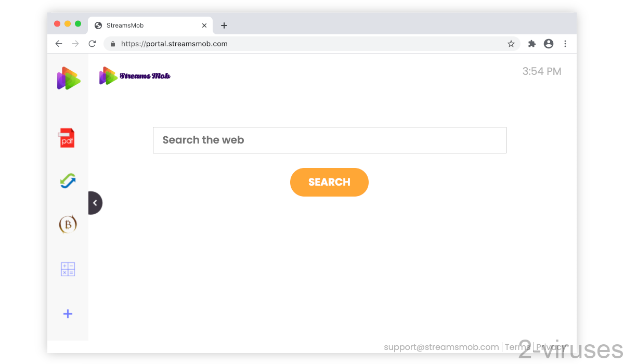Open the PDF tool from the sidebar
624x364 pixels.
[68, 137]
